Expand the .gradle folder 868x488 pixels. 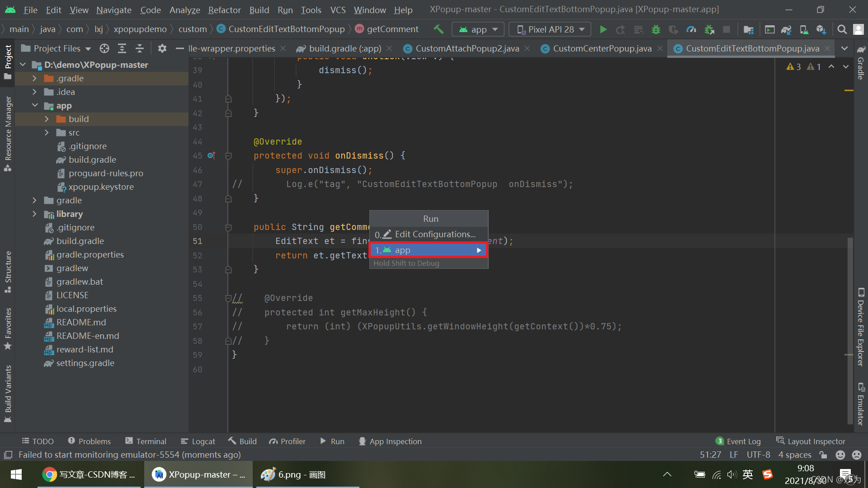coord(34,78)
